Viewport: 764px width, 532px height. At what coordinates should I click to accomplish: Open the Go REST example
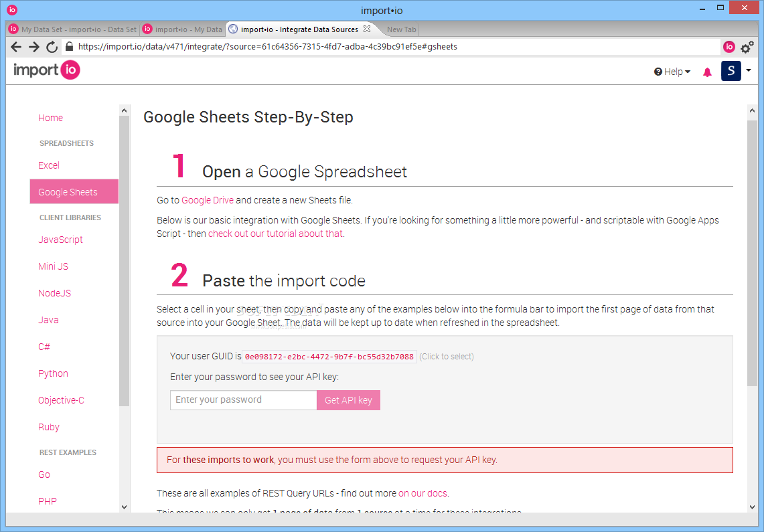pos(44,474)
